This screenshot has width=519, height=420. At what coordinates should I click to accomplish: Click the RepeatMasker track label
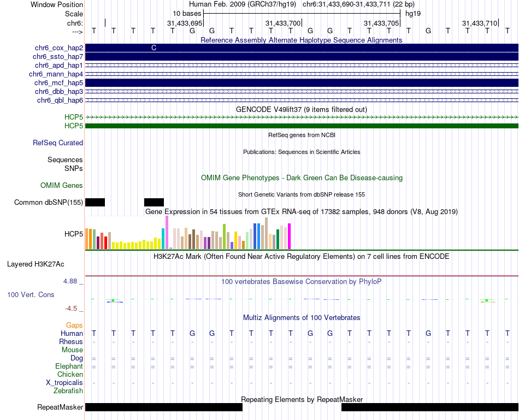[x=60, y=407]
